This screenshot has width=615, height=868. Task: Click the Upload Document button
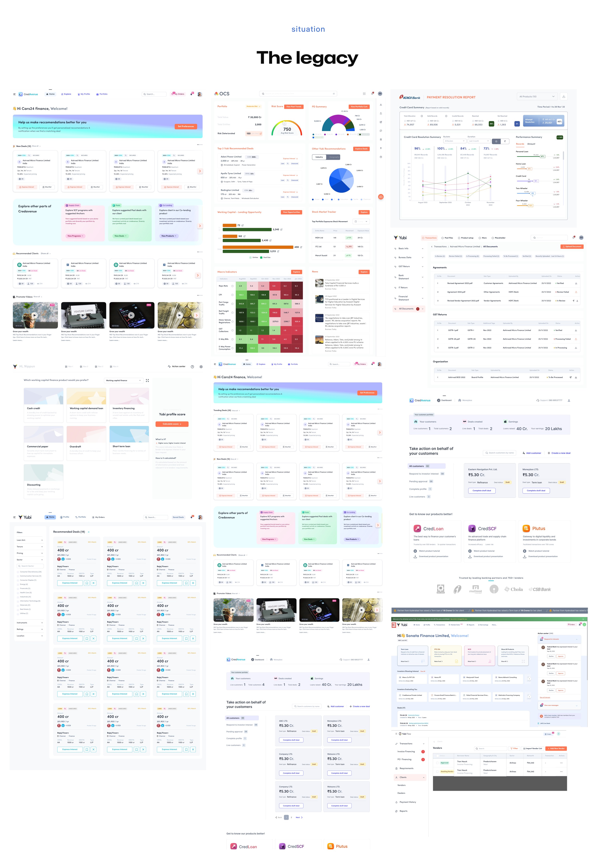coord(572,247)
